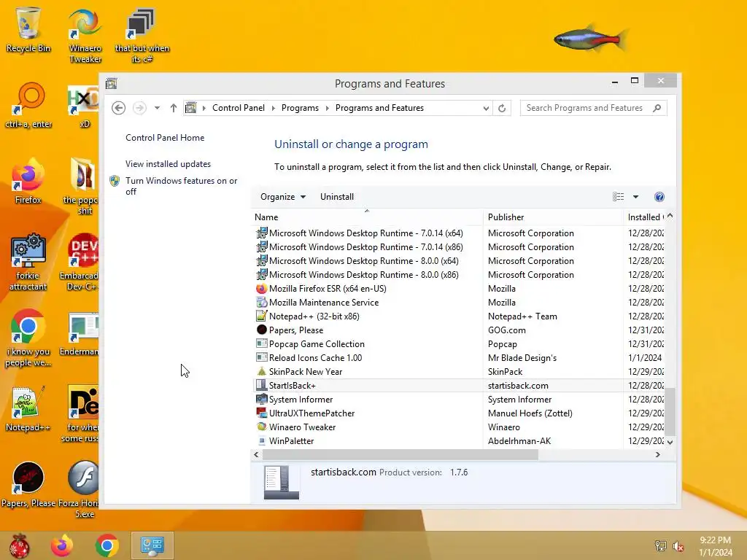Sort by the Name column header

coord(367,217)
